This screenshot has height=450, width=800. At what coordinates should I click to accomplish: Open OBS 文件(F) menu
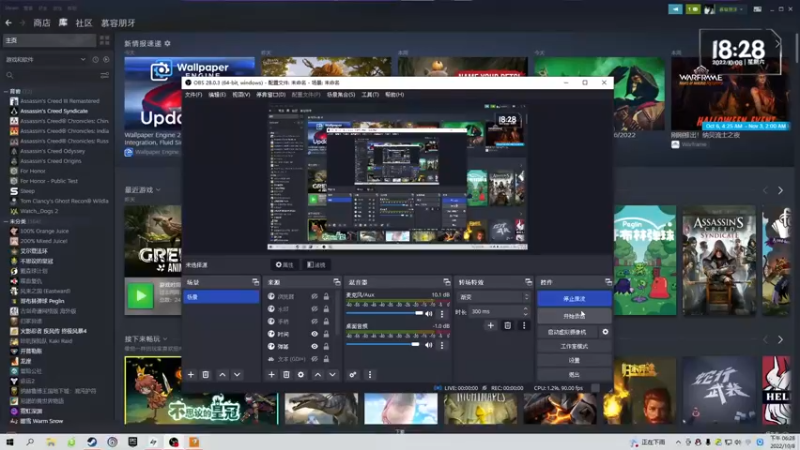pyautogui.click(x=193, y=94)
